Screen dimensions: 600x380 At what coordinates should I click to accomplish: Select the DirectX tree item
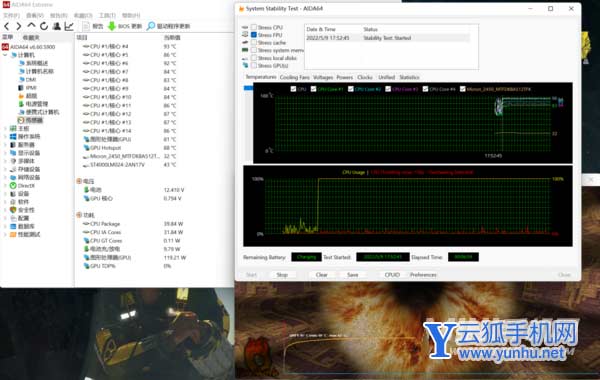[26, 186]
